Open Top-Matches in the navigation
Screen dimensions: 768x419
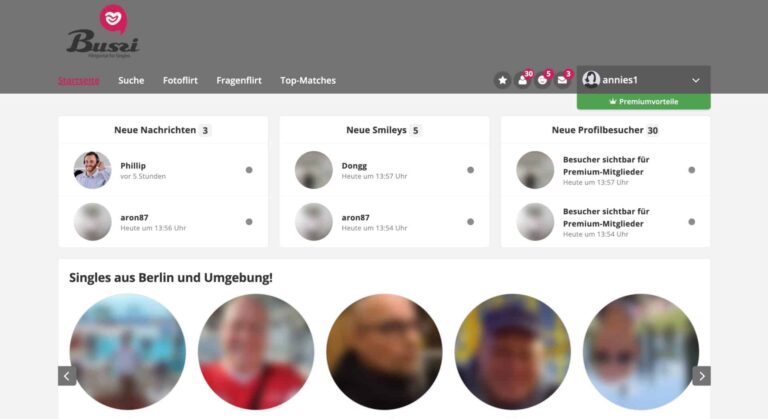tap(308, 80)
